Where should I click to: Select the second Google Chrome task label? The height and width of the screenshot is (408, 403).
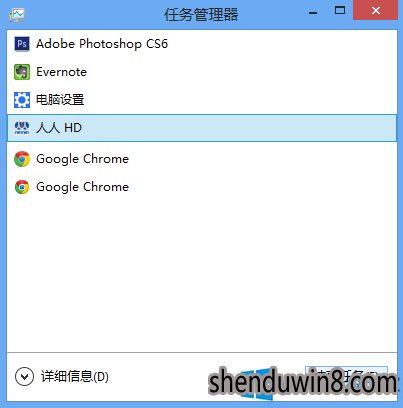point(82,187)
